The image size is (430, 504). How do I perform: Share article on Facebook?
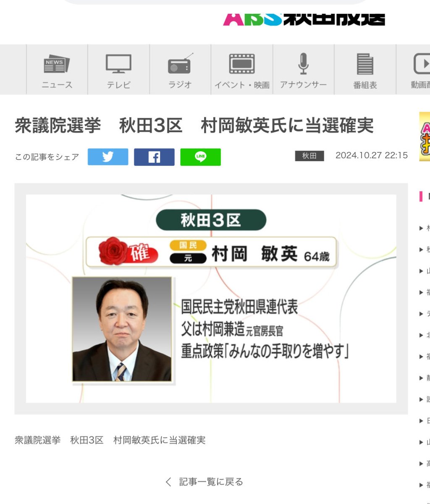point(154,157)
